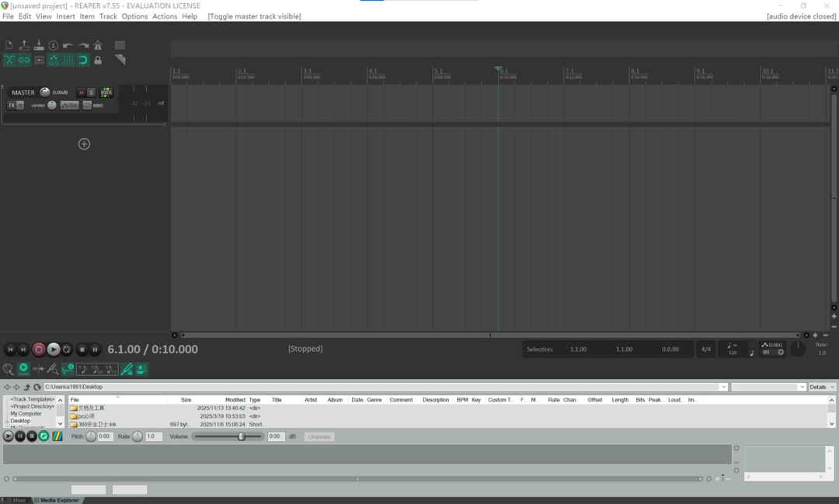Click the New Project icon

coord(9,46)
